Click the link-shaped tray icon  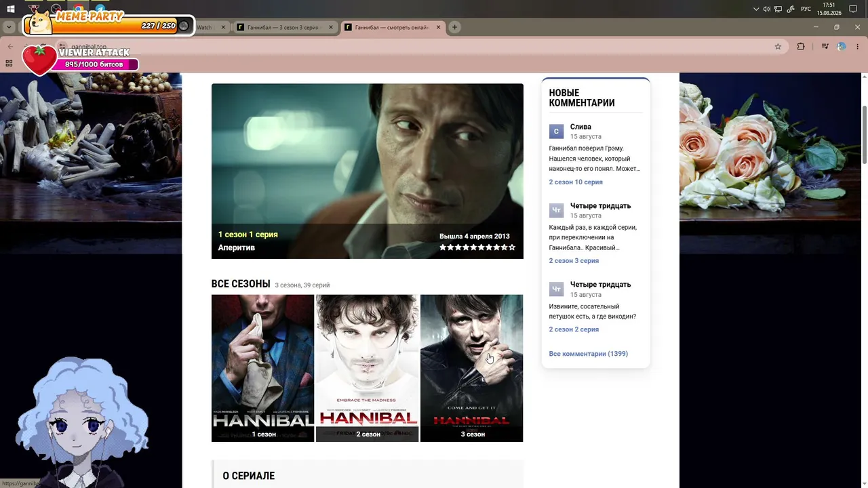[791, 9]
